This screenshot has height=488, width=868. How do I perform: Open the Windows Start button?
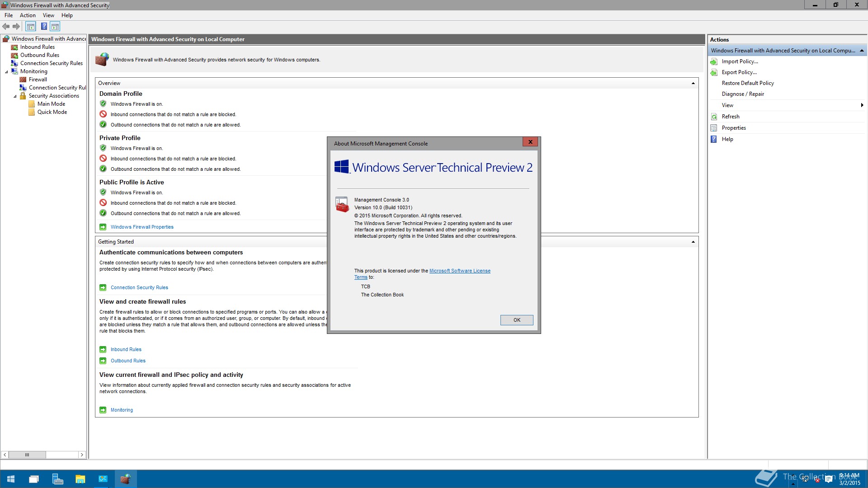tap(11, 479)
